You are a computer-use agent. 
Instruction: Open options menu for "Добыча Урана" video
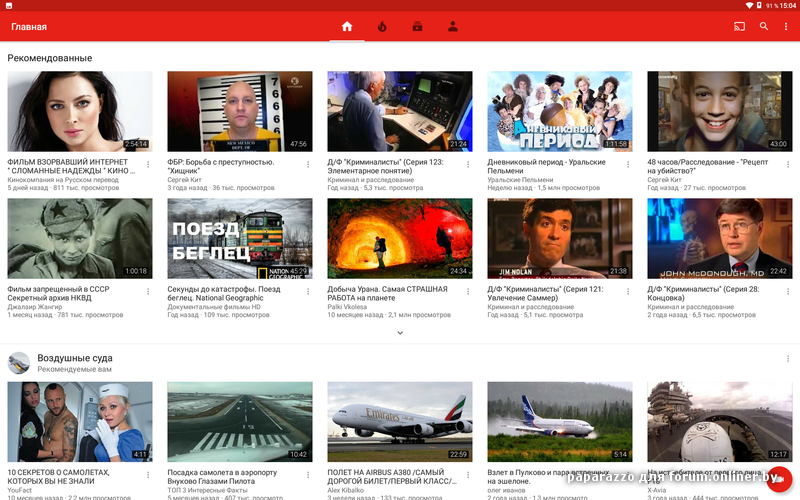click(468, 291)
